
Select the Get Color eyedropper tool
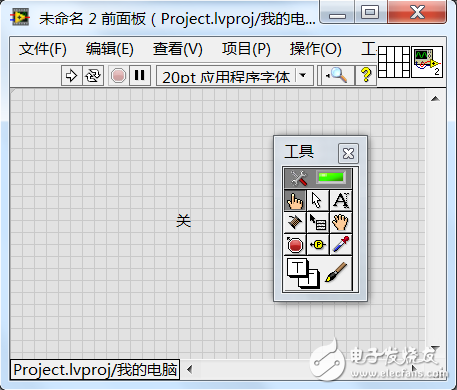(341, 245)
